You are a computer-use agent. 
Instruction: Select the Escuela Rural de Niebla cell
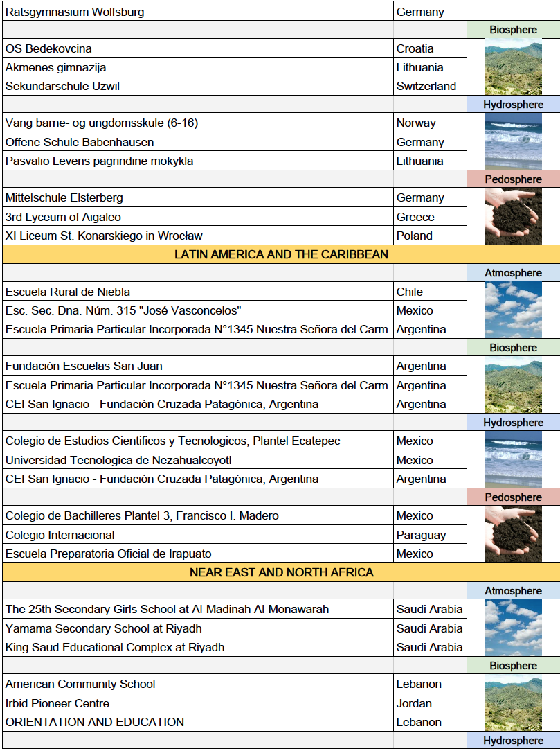[x=198, y=291]
